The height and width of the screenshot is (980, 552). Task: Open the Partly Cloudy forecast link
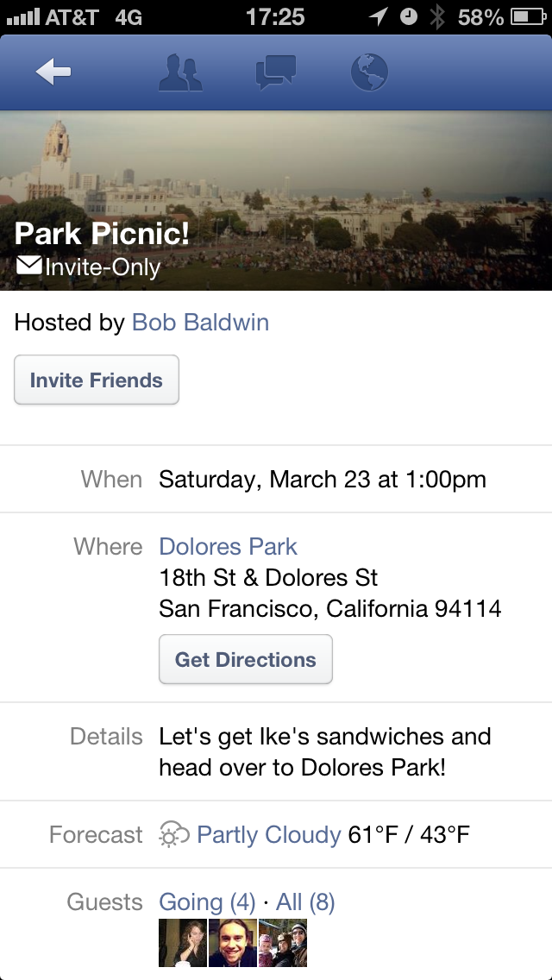coord(268,835)
